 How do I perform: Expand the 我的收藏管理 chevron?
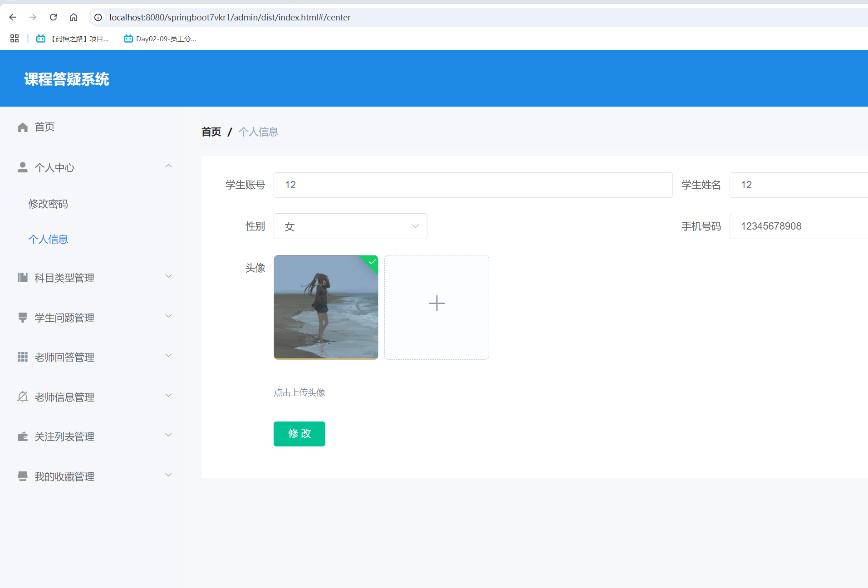pyautogui.click(x=168, y=475)
